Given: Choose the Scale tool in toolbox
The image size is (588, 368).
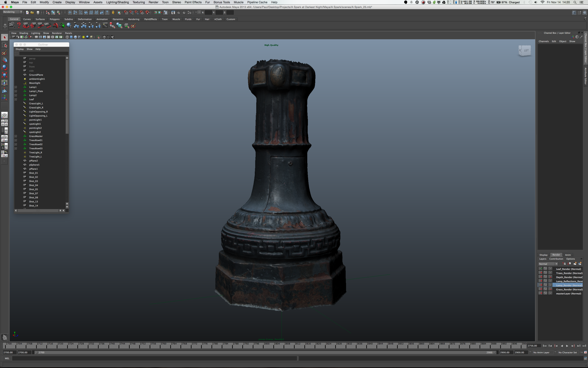Looking at the screenshot, I should (4, 75).
